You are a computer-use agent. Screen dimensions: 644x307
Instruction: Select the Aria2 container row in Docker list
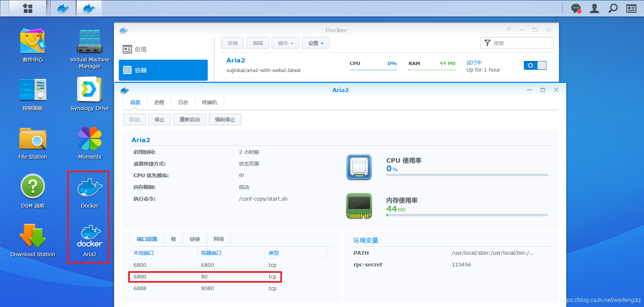coord(387,65)
